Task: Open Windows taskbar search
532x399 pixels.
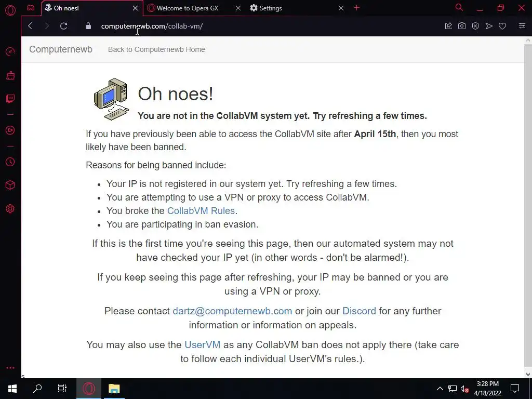Action: click(x=37, y=389)
